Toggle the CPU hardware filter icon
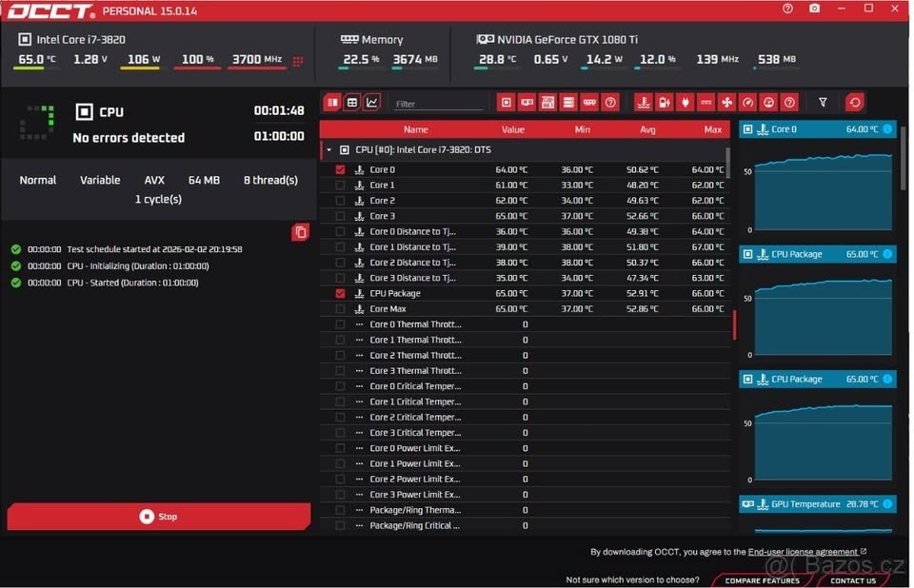The height and width of the screenshot is (588, 914). 506,103
